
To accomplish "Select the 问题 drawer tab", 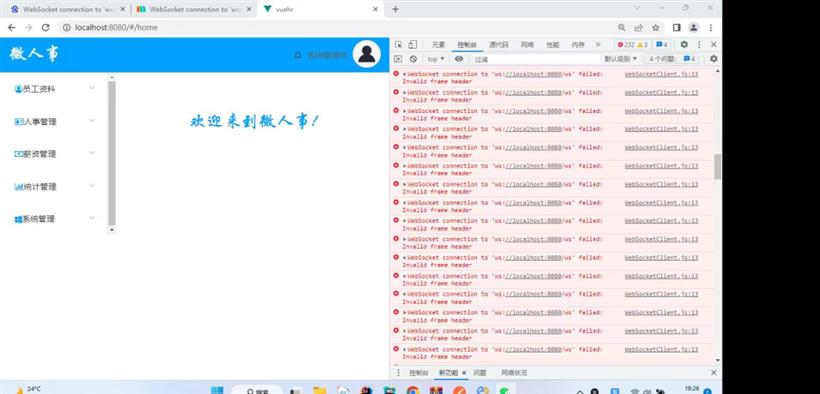I will click(480, 373).
